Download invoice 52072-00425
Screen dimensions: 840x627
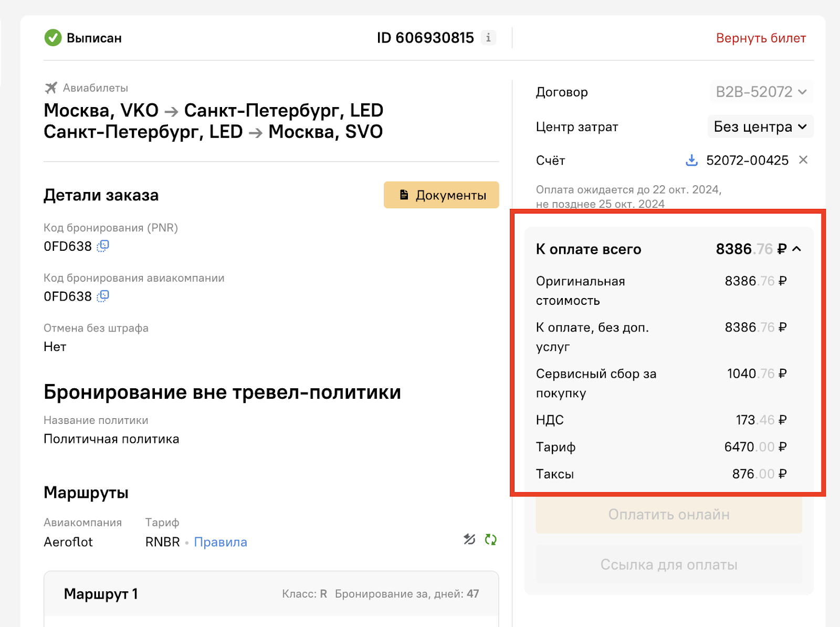pyautogui.click(x=692, y=160)
